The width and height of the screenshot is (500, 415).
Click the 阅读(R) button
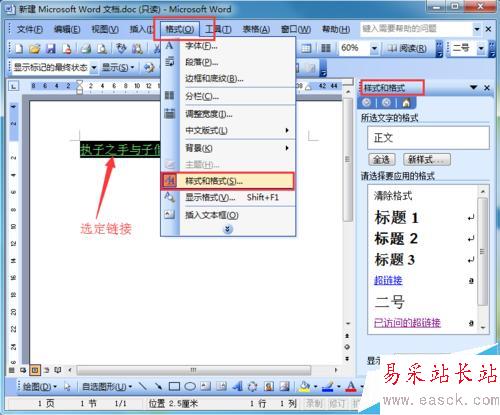(407, 49)
